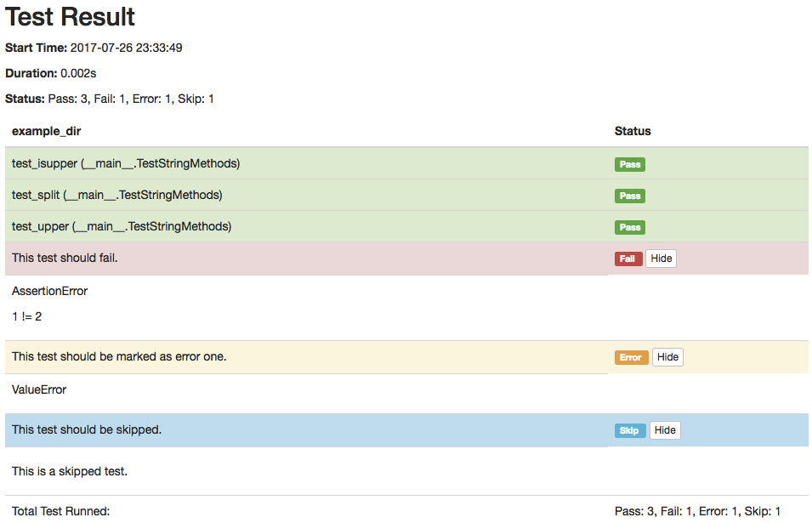Select the test_split (__main__.TestStringMethods) row
Image resolution: width=812 pixels, height=523 pixels.
coord(406,196)
